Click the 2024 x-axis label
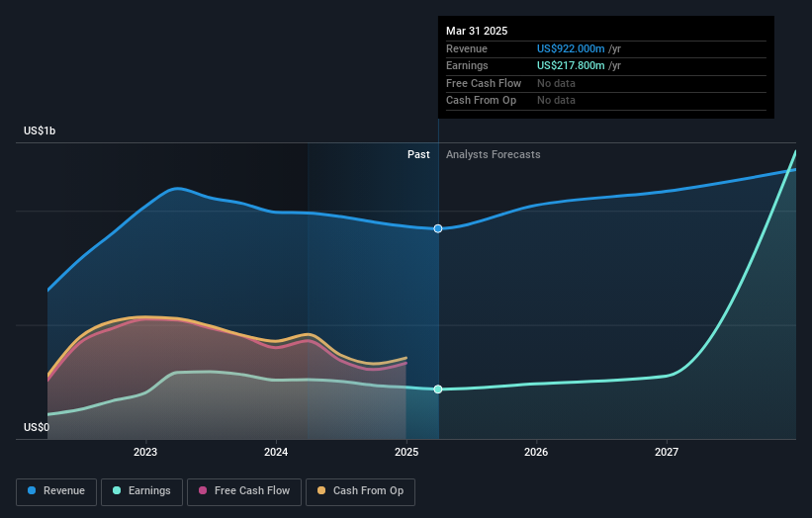 point(276,453)
